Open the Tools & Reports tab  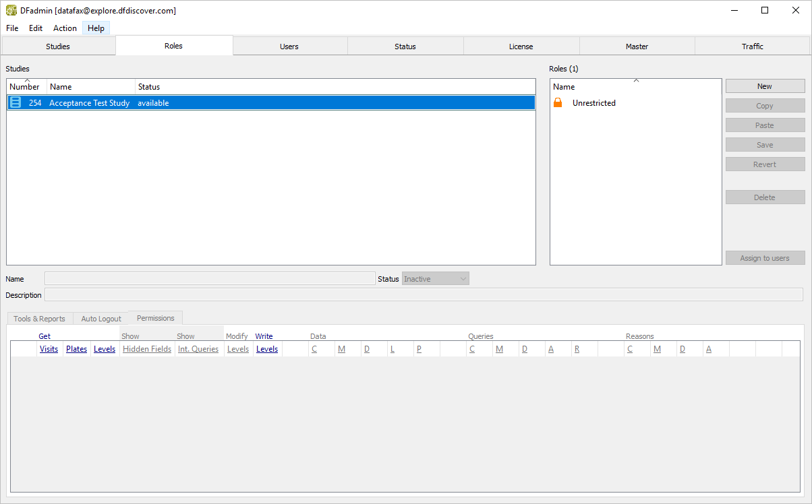[39, 319]
